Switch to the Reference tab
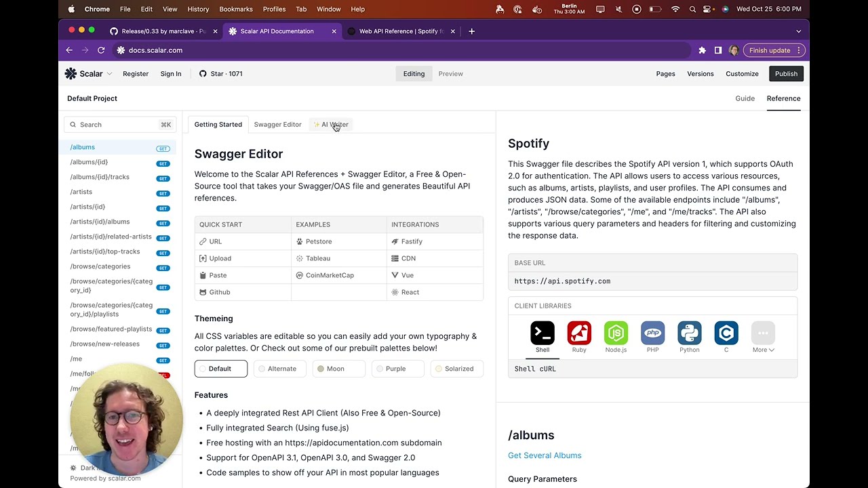 (783, 98)
